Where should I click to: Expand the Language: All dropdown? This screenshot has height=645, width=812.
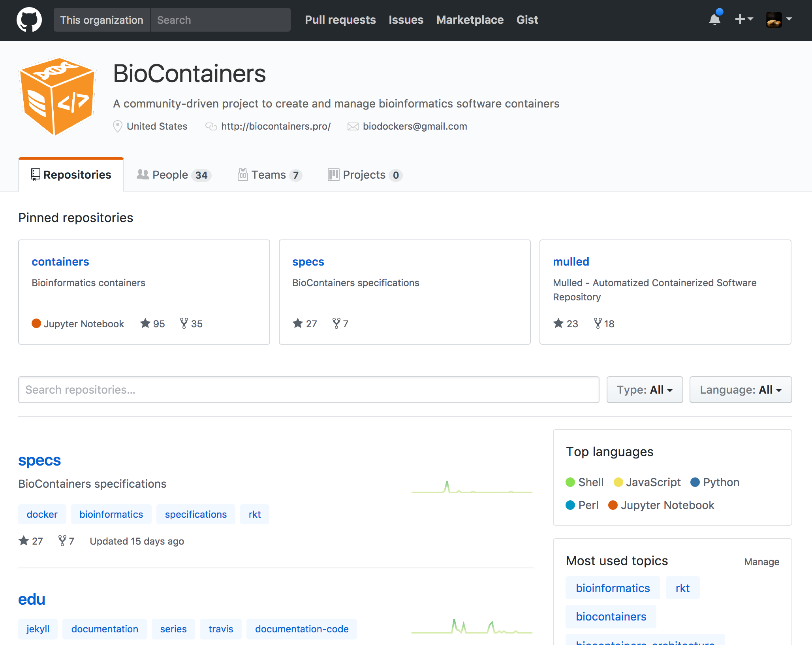click(x=741, y=390)
